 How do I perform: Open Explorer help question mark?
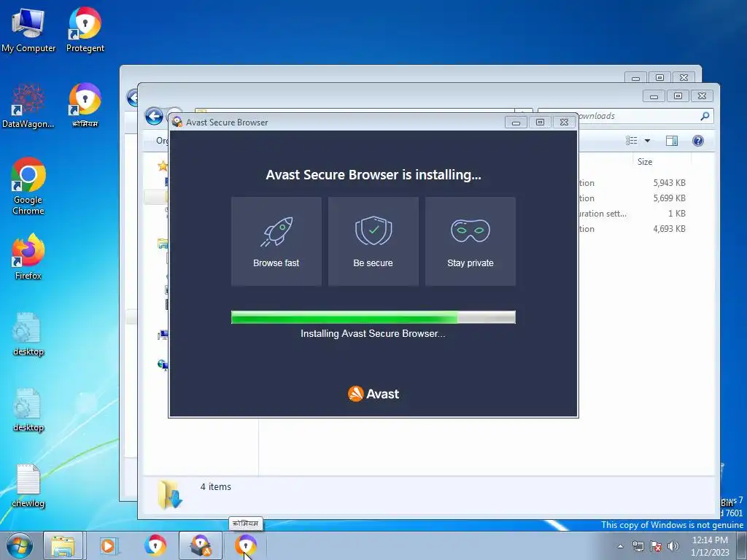(698, 141)
